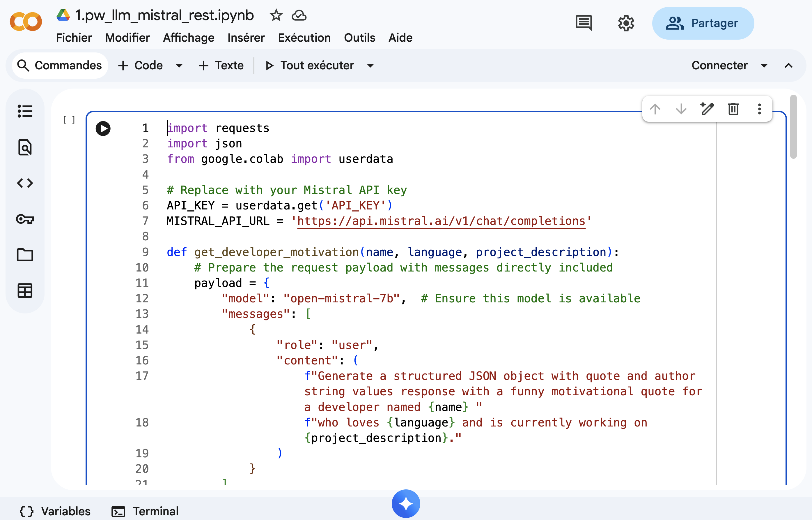Open the Files folder icon panel
The width and height of the screenshot is (812, 520).
coord(25,255)
